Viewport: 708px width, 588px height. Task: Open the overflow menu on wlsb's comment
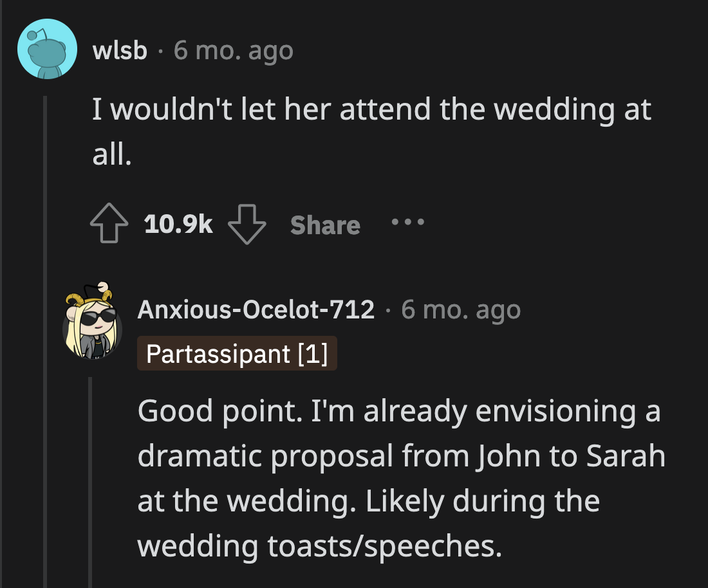tap(407, 224)
